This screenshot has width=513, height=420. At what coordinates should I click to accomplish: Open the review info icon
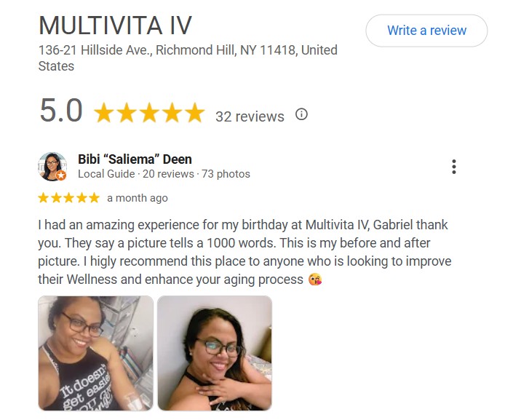coord(301,114)
